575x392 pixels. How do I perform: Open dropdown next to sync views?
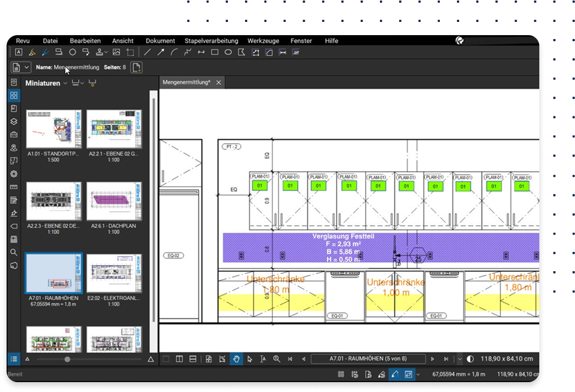click(418, 374)
